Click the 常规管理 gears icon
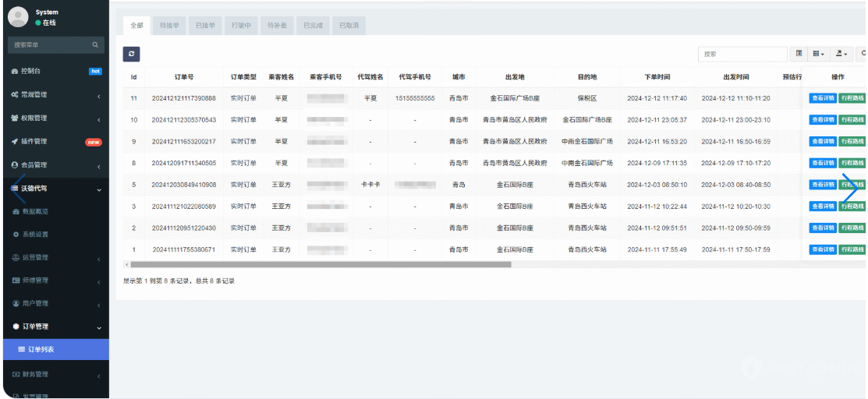Viewport: 868px width, 399px height. (15, 94)
